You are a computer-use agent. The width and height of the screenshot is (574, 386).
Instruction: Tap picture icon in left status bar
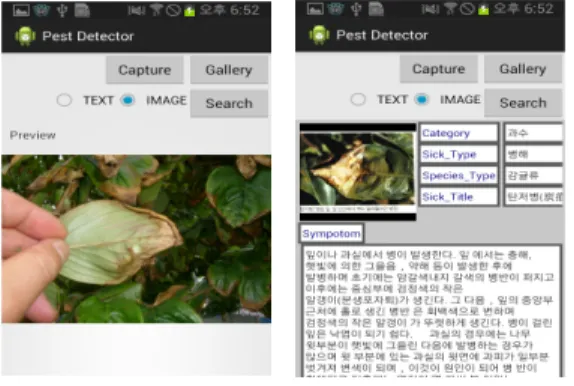21,11
